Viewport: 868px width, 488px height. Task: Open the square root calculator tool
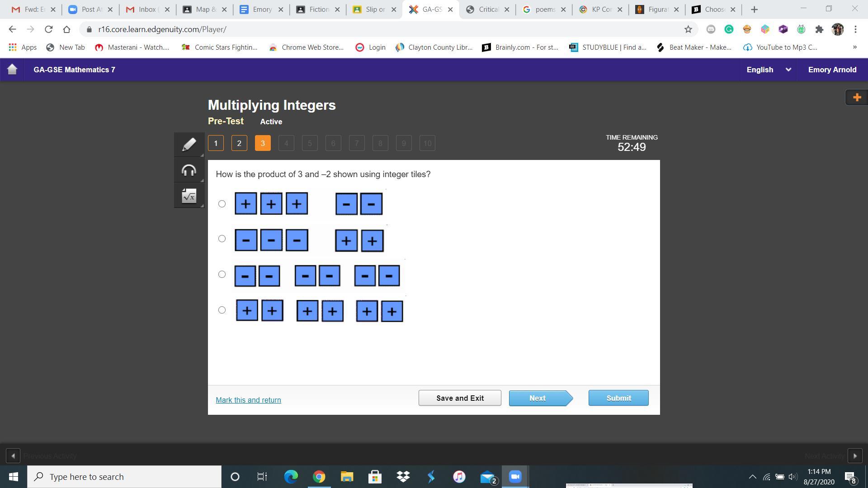click(189, 196)
